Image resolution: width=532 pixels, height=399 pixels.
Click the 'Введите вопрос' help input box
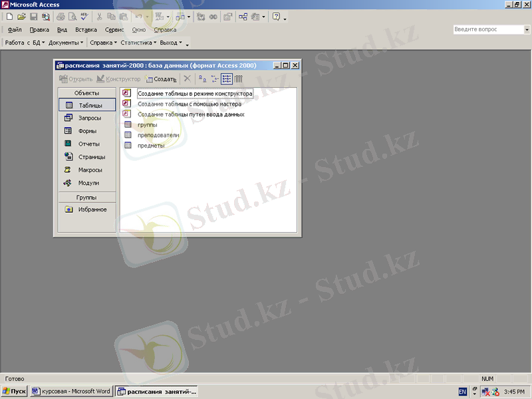click(x=489, y=29)
